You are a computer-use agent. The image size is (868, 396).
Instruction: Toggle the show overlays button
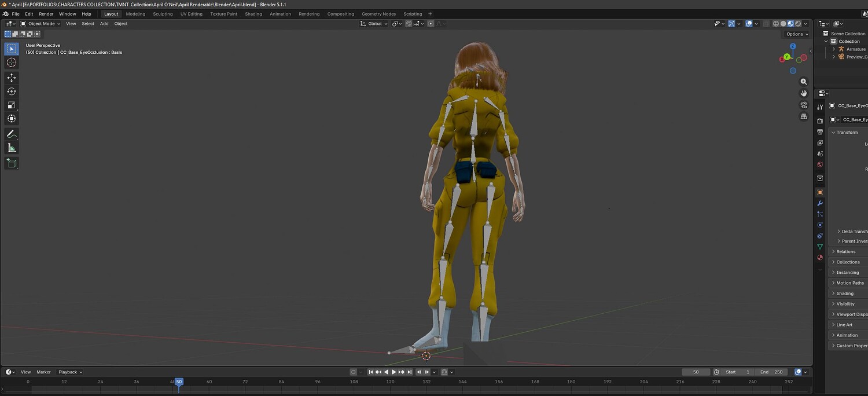click(x=749, y=24)
